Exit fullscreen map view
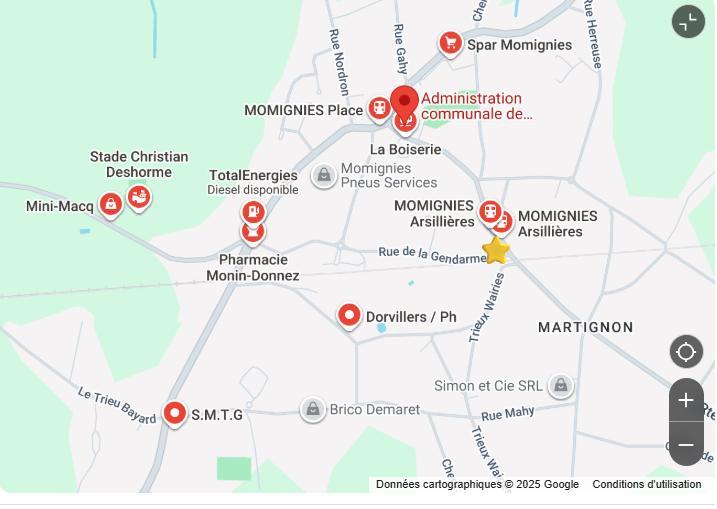717x509 pixels. (688, 21)
